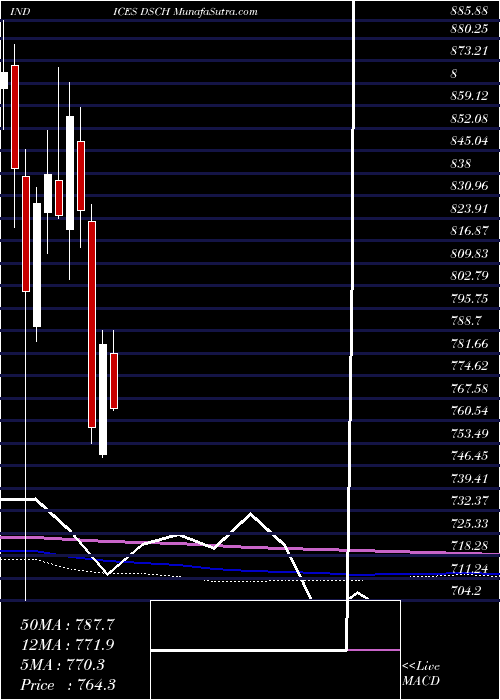The height and width of the screenshot is (700, 500).
Task: Click the 718.28 price axis label
Action: click(x=468, y=546)
